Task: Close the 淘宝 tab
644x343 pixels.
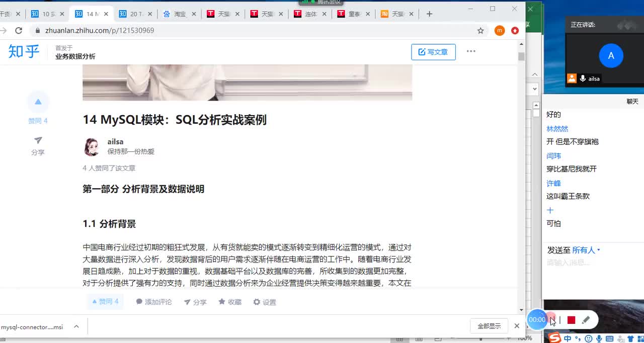Action: pyautogui.click(x=193, y=14)
